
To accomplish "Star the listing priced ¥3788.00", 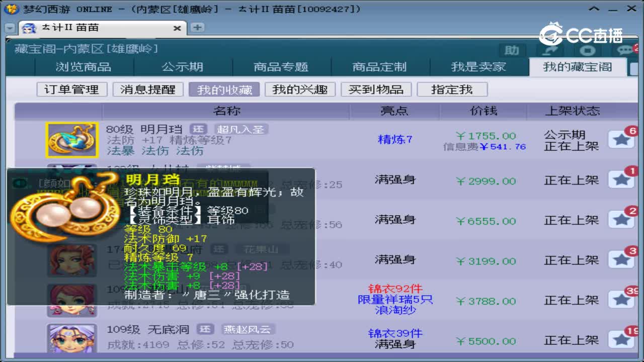I will pyautogui.click(x=621, y=300).
